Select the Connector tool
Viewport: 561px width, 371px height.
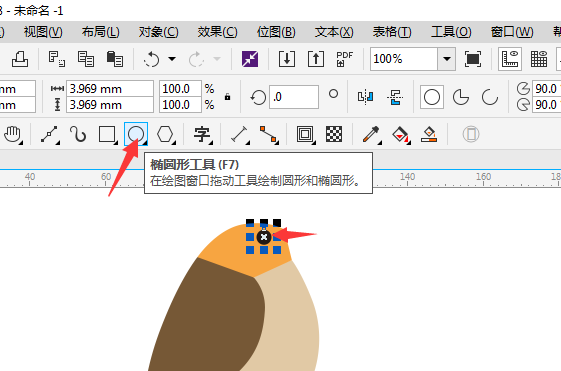click(268, 135)
